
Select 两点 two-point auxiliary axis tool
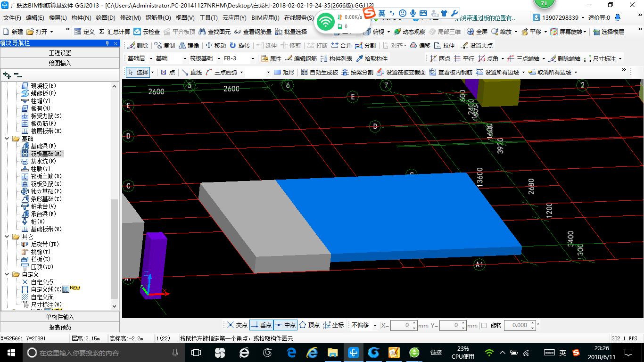[x=440, y=59]
